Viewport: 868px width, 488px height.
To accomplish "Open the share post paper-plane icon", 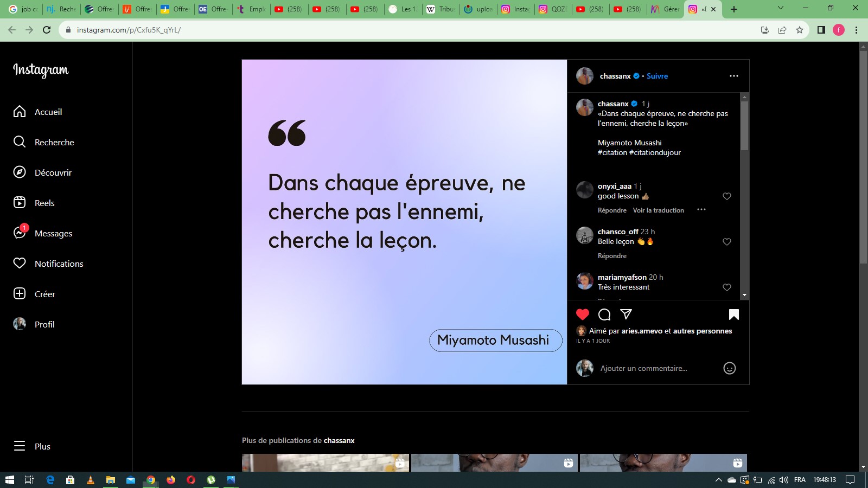I will (626, 314).
